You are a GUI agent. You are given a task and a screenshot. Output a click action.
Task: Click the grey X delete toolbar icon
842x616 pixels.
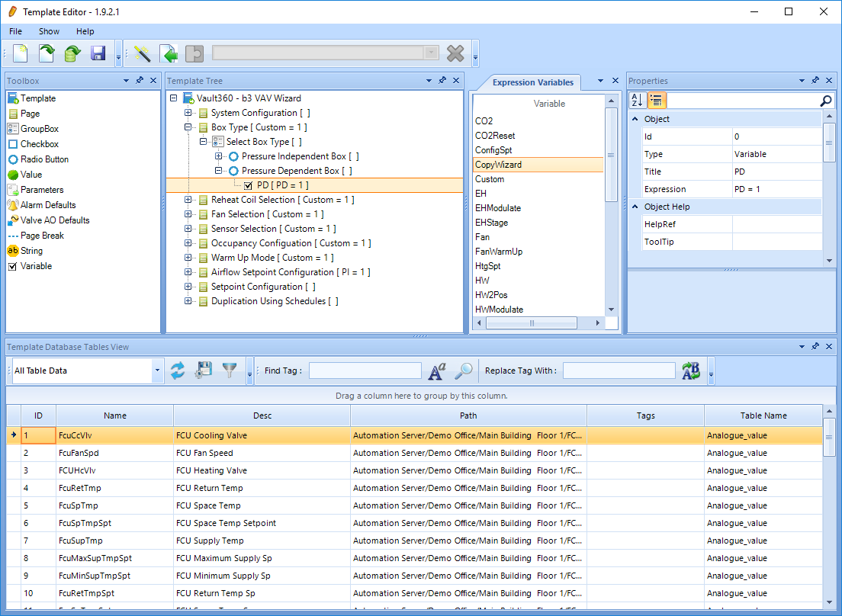coord(455,53)
